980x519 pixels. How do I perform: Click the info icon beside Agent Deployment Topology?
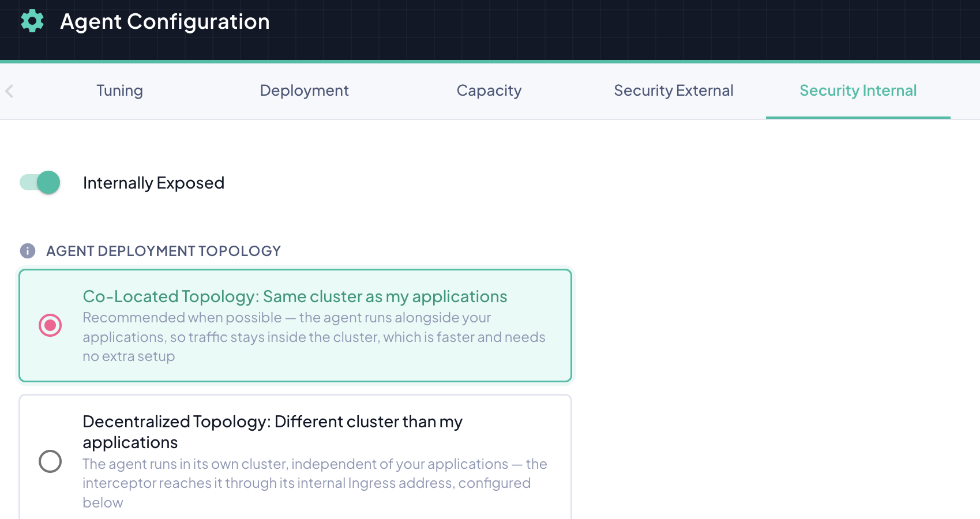click(28, 251)
